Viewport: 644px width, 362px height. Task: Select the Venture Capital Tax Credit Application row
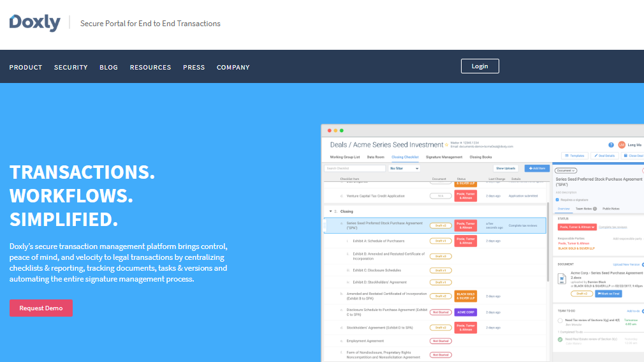(435, 196)
